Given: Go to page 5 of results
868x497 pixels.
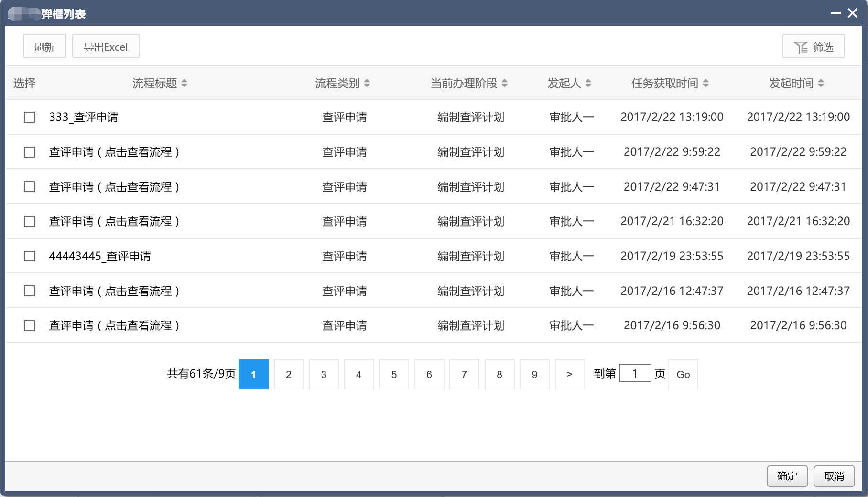Looking at the screenshot, I should pos(394,374).
